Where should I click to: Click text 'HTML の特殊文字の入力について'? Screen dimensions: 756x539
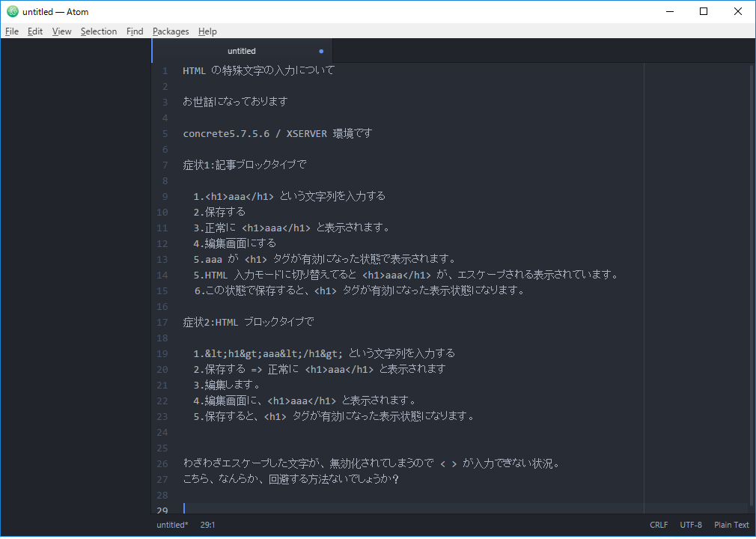coord(258,70)
